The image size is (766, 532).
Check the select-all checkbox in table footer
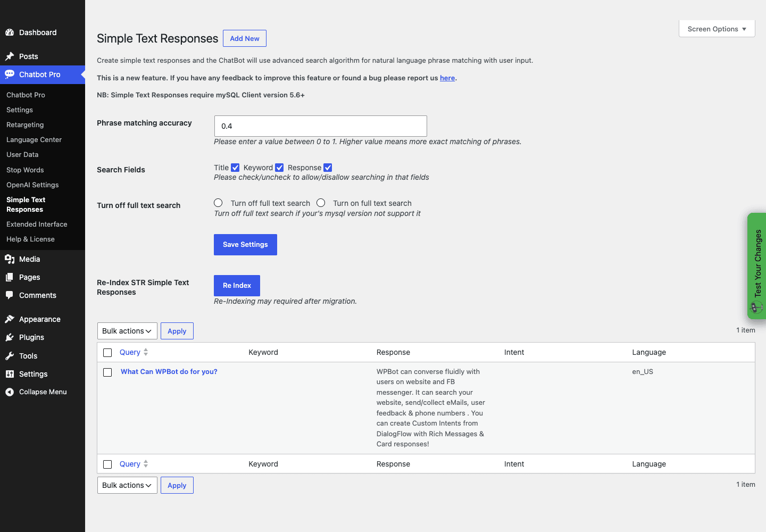click(107, 464)
